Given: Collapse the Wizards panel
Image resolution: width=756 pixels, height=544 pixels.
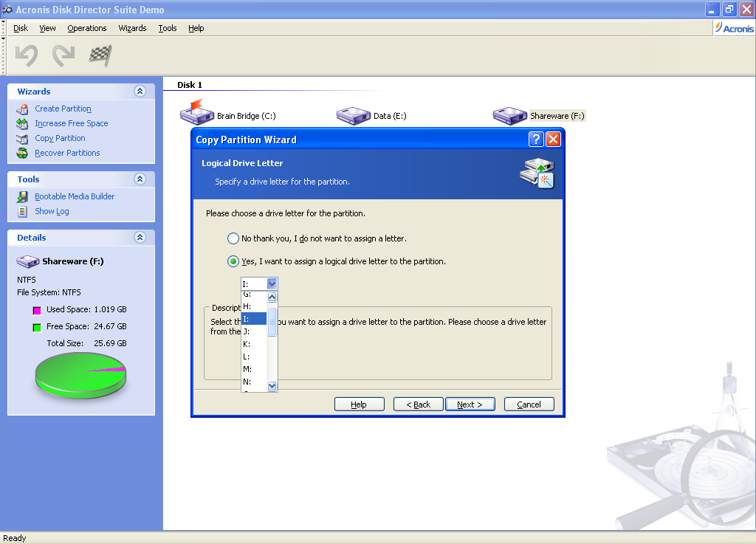Looking at the screenshot, I should 140,91.
